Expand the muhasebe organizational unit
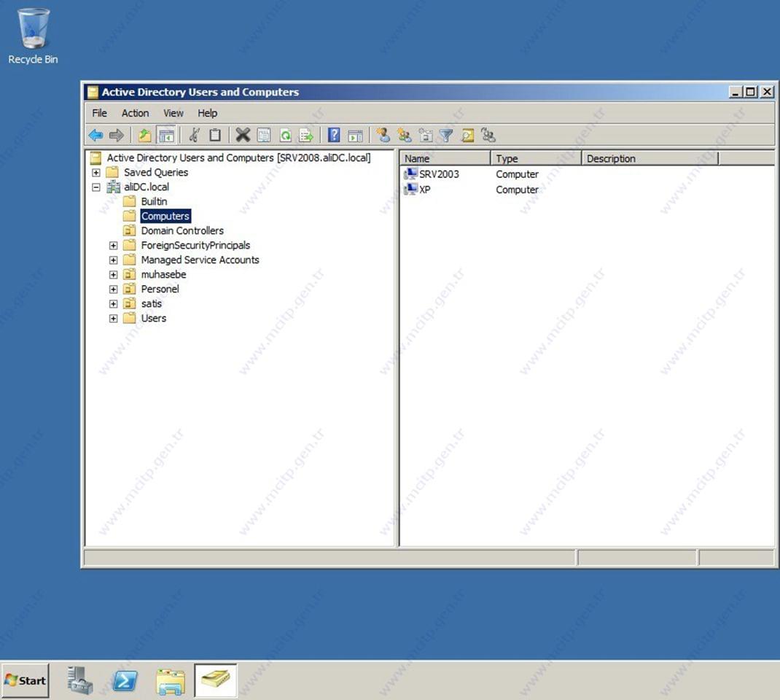This screenshot has height=700, width=780. 114,275
